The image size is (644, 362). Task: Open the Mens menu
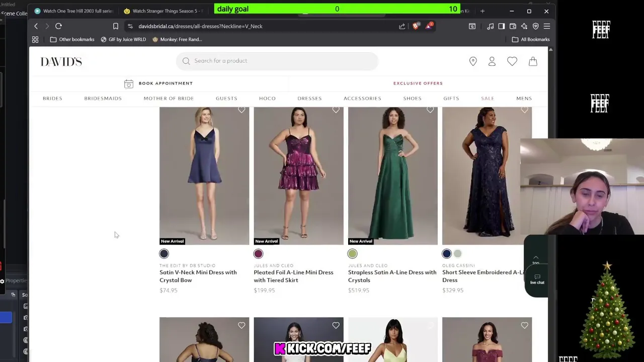pyautogui.click(x=524, y=99)
